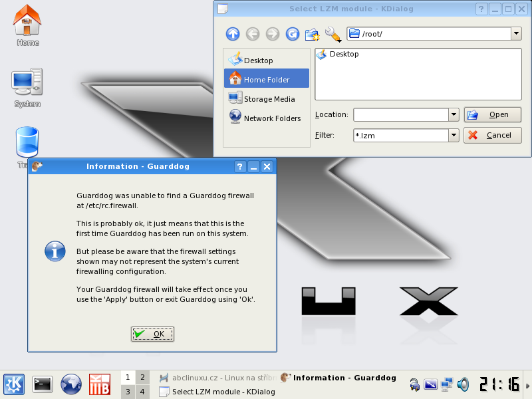Screen dimensions: 532x399
Task: Launch the web browser globe icon in panel
Action: pyautogui.click(x=71, y=385)
